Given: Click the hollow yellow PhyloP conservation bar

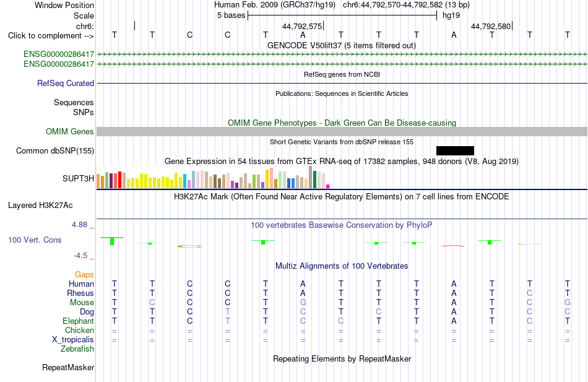Looking at the screenshot, I should pos(189,246).
